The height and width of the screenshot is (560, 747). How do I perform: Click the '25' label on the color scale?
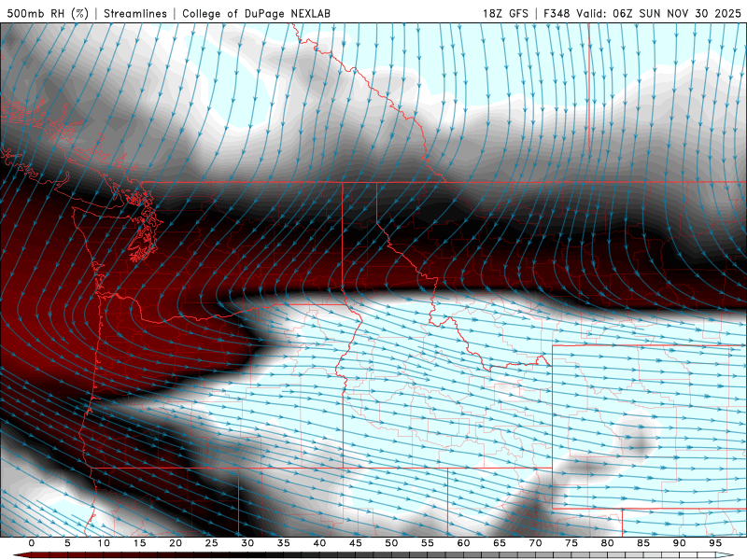click(212, 543)
